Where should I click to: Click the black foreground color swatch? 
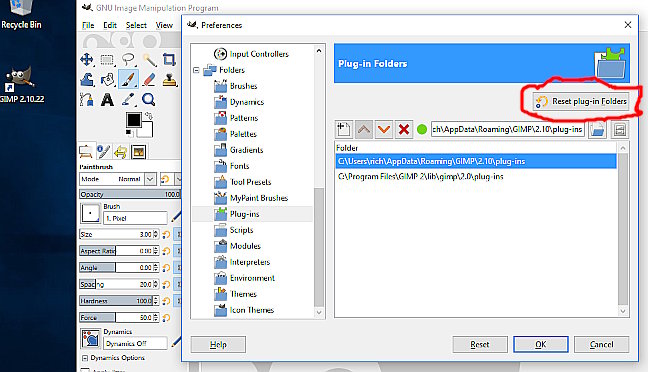(x=133, y=120)
